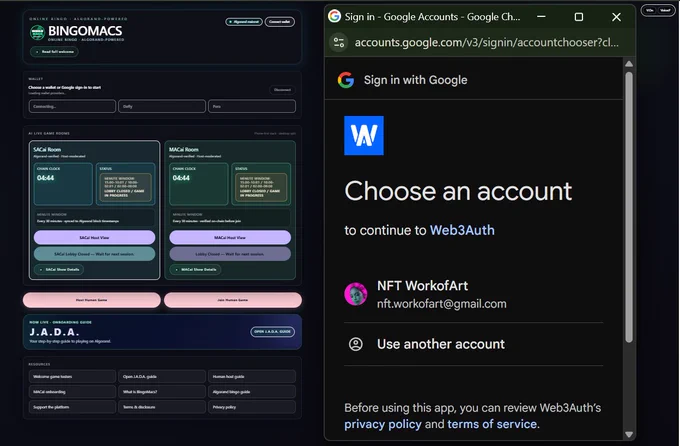Expand MACai Show Details
680x446 pixels.
(195, 269)
